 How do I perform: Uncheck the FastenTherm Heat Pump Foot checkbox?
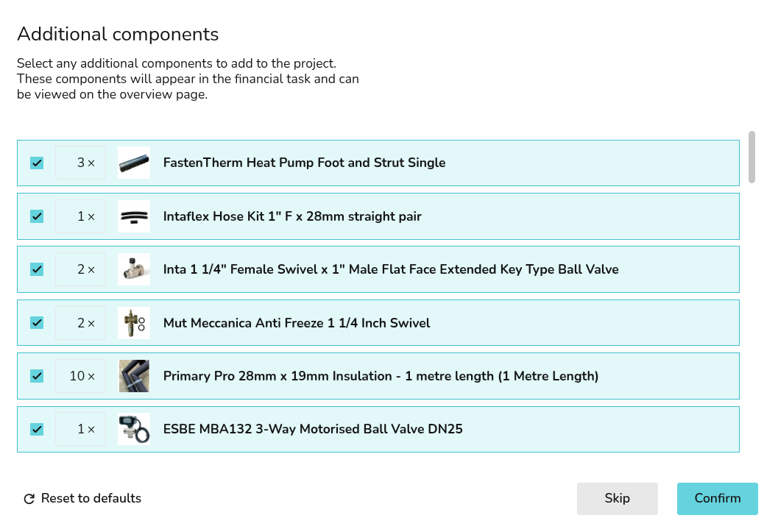point(37,163)
